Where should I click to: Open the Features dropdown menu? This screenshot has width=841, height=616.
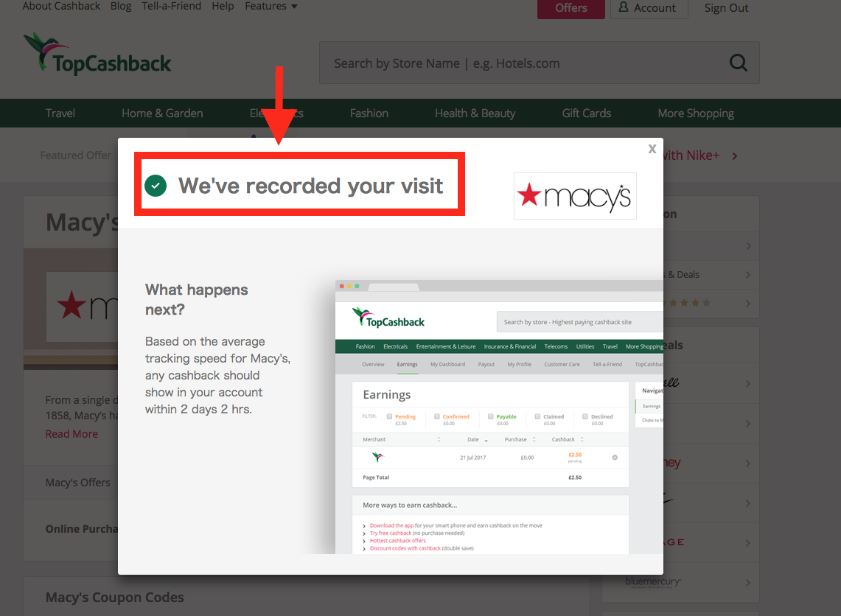pos(271,7)
